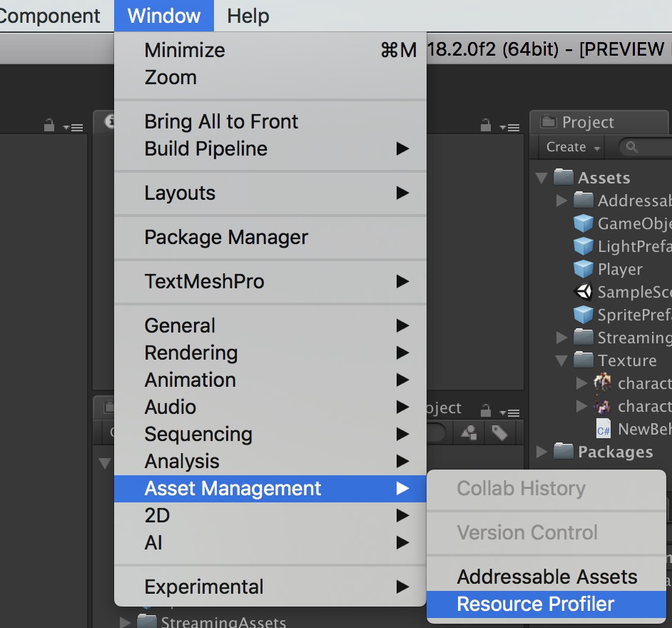Expand first character sprite arrow

click(581, 383)
